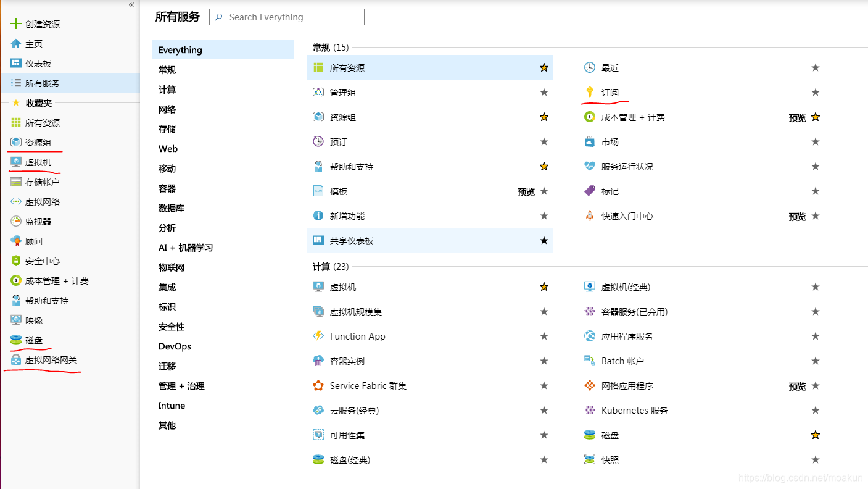Open the Service Fabric 群集 icon

coord(318,385)
